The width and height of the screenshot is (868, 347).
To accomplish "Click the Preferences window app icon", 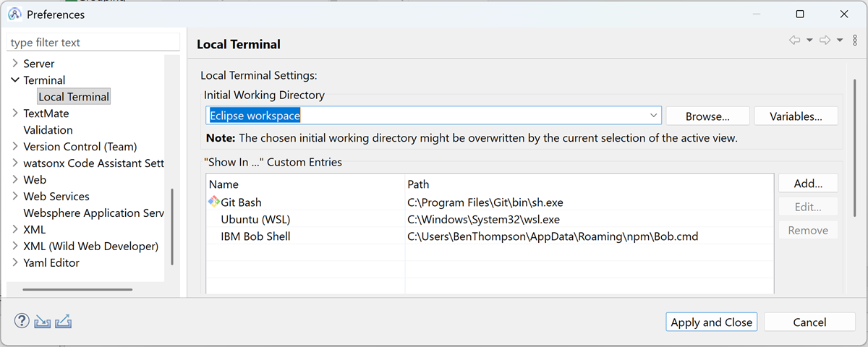I will tap(14, 14).
